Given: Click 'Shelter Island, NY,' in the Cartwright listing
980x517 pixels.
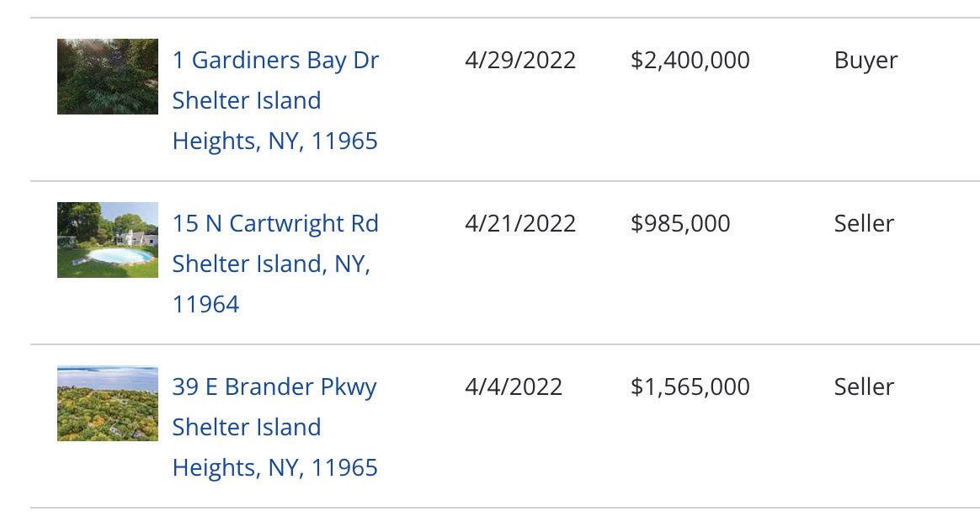Looking at the screenshot, I should (x=271, y=264).
